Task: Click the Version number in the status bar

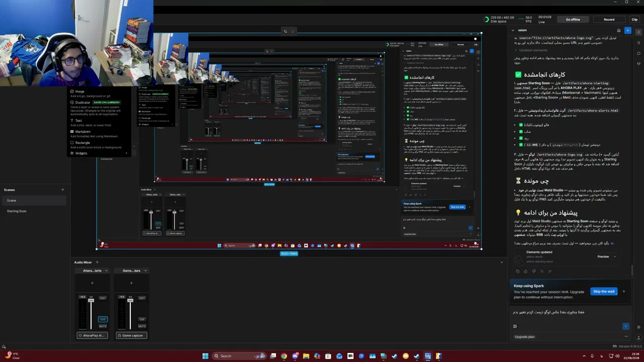Action: click(629, 346)
